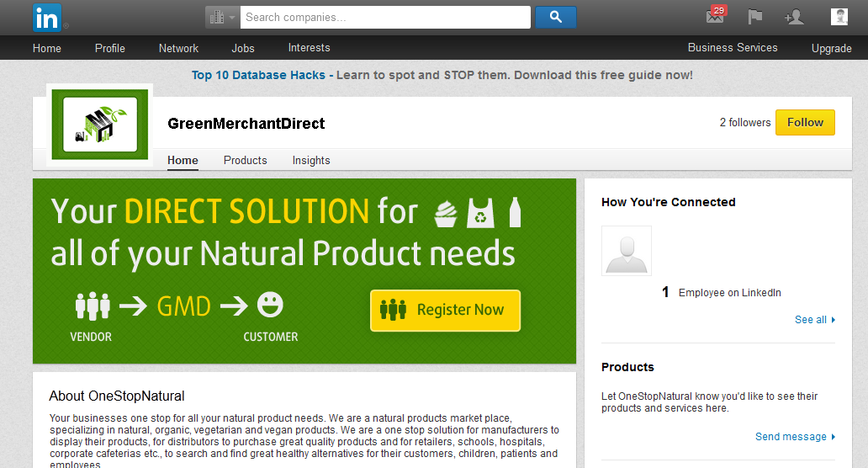Click the Send message link
The image size is (868, 468).
click(795, 436)
